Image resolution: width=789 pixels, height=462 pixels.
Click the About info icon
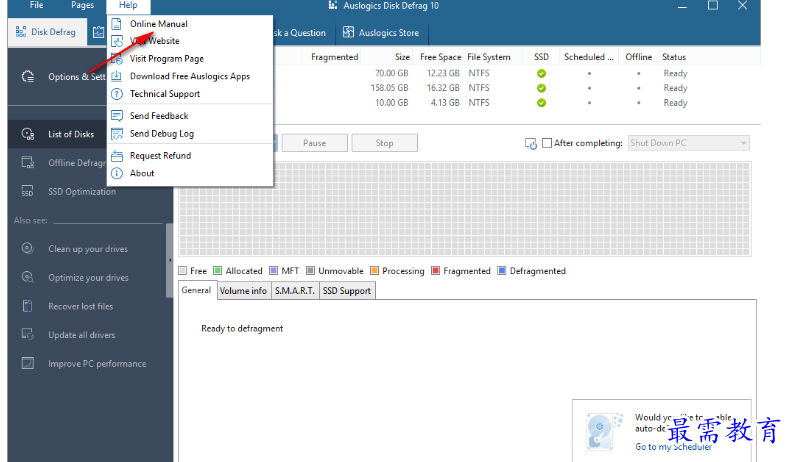(x=117, y=173)
